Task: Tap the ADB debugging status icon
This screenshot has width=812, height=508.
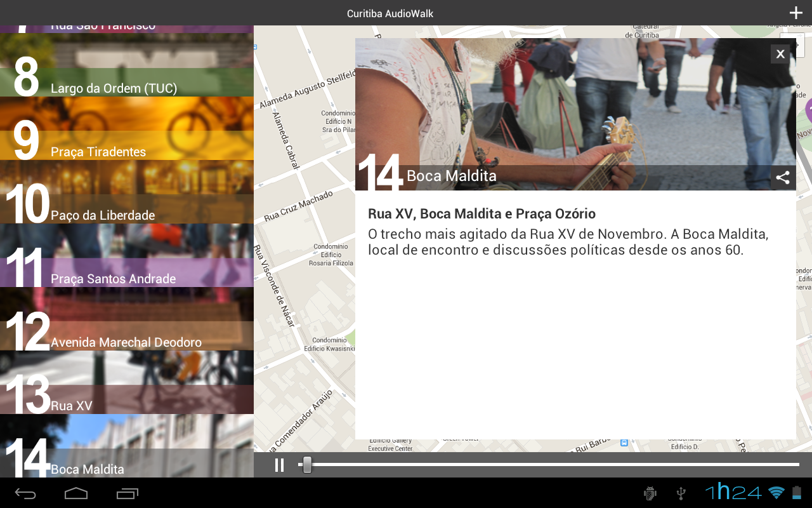Action: click(650, 493)
